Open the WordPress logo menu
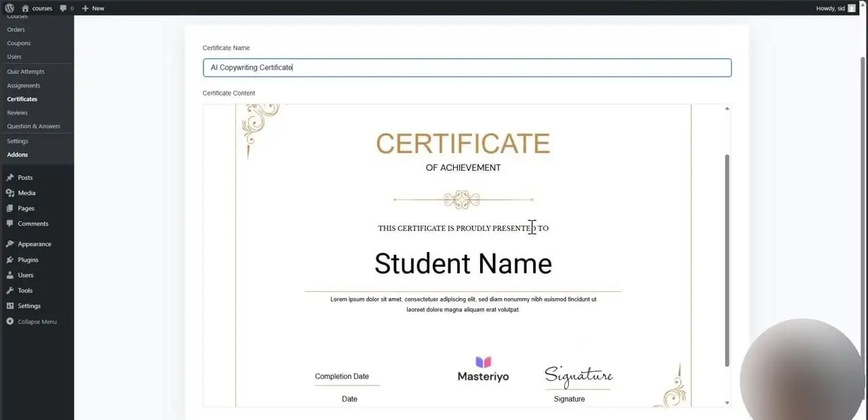This screenshot has width=868, height=420. coord(9,8)
